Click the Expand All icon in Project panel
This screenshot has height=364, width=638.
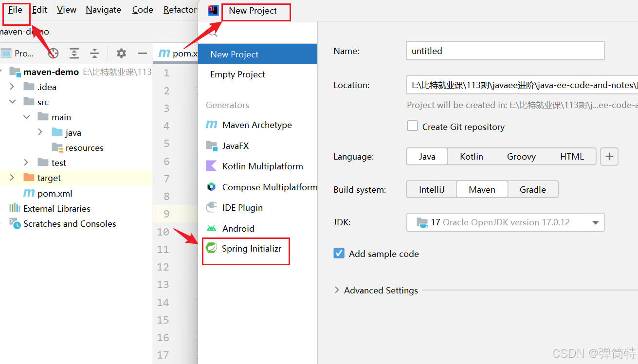point(74,53)
